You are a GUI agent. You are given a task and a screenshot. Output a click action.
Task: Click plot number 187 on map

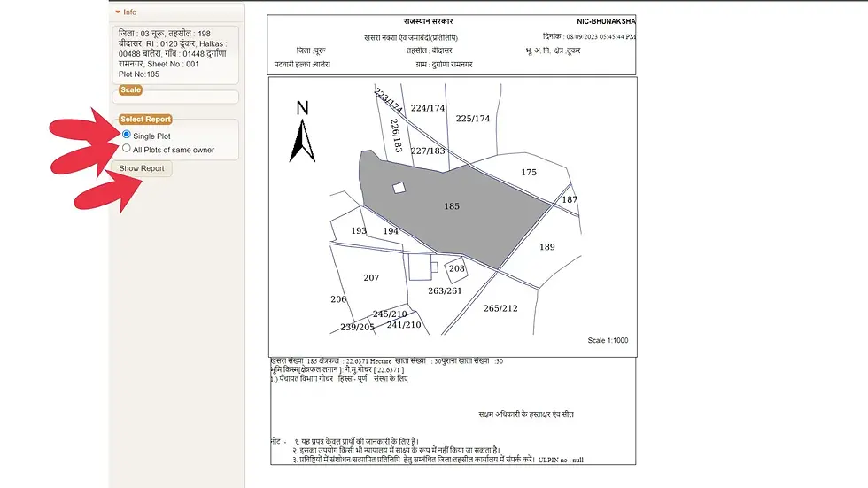point(570,200)
